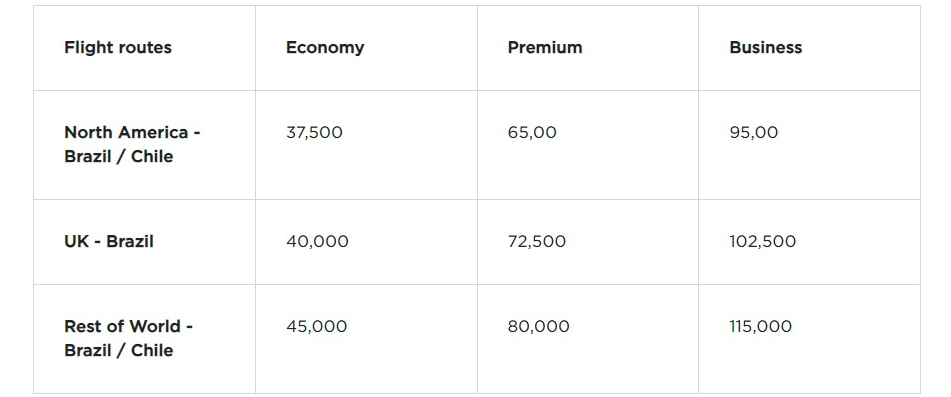Click the word routes in header cell

click(x=147, y=48)
